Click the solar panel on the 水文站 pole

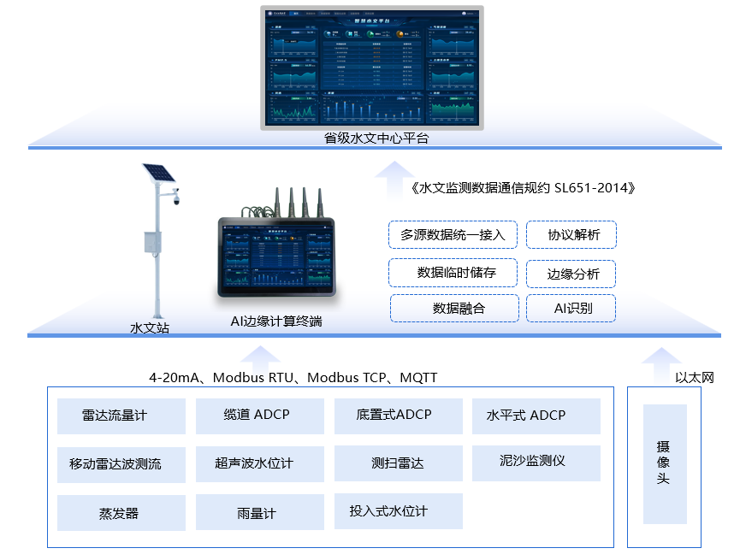pos(158,174)
